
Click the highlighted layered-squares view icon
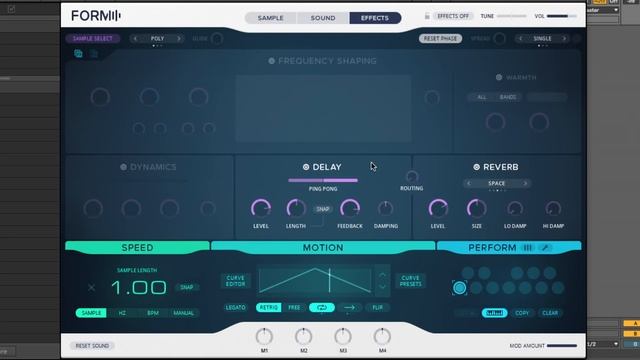click(78, 53)
